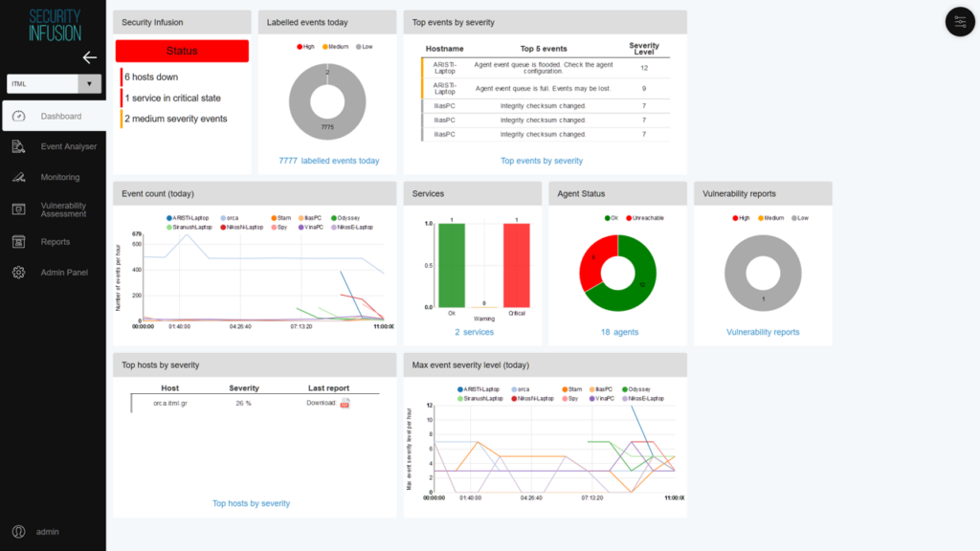The image size is (980, 551).
Task: Click the red Status banner
Action: point(182,51)
